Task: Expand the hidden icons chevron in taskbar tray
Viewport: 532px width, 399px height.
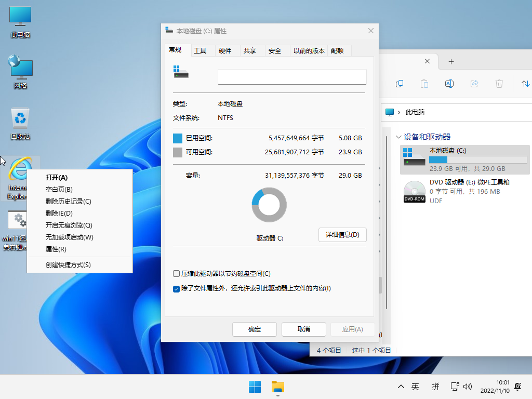Action: pos(401,387)
